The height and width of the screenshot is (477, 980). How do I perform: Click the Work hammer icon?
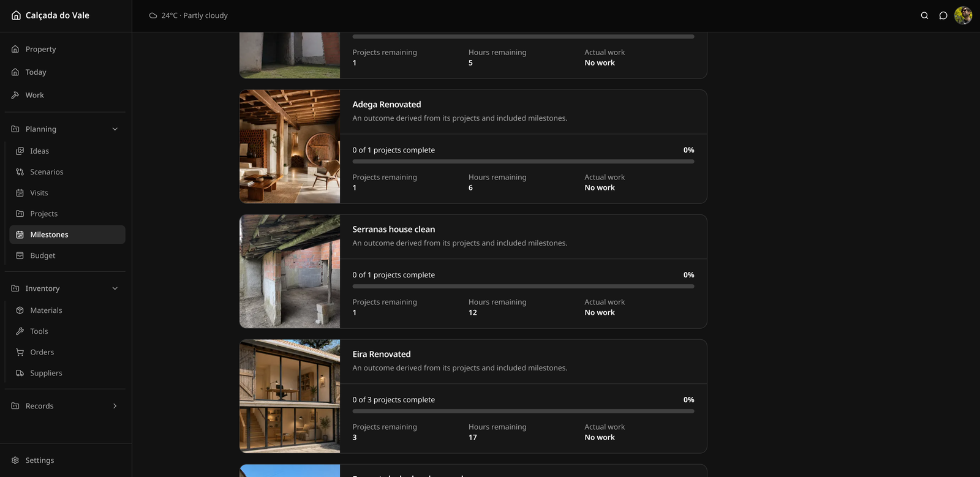point(15,95)
